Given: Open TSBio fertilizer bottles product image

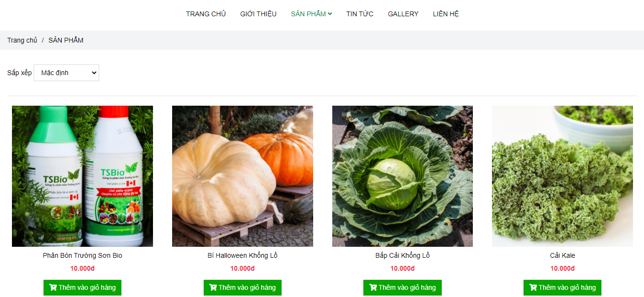Looking at the screenshot, I should coord(82,176).
